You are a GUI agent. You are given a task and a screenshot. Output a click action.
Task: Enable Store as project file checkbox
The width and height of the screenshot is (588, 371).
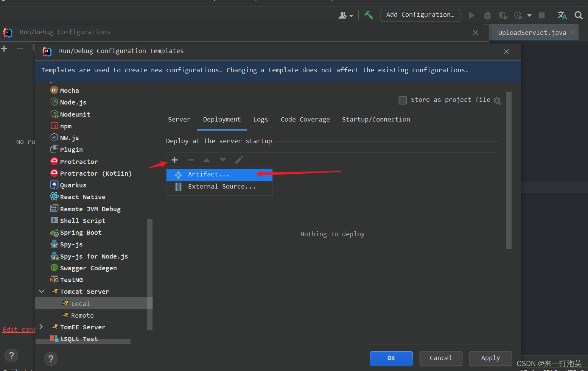[403, 100]
